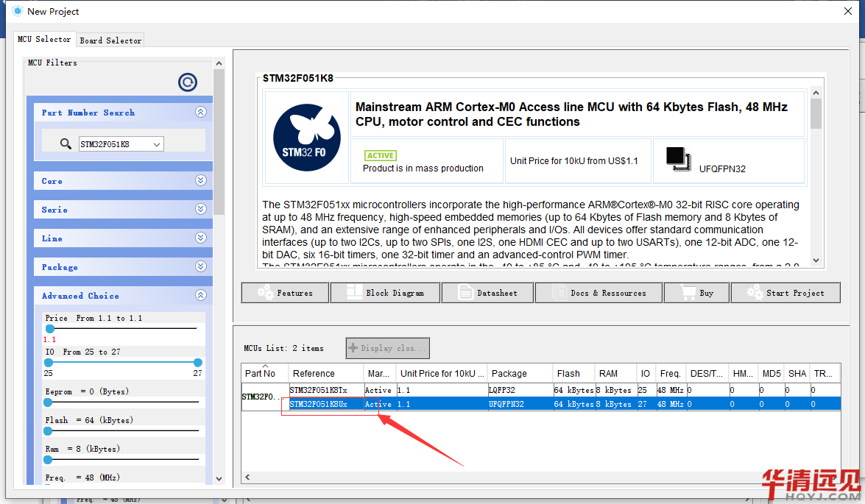
Task: Click Start Project button
Action: pos(785,293)
